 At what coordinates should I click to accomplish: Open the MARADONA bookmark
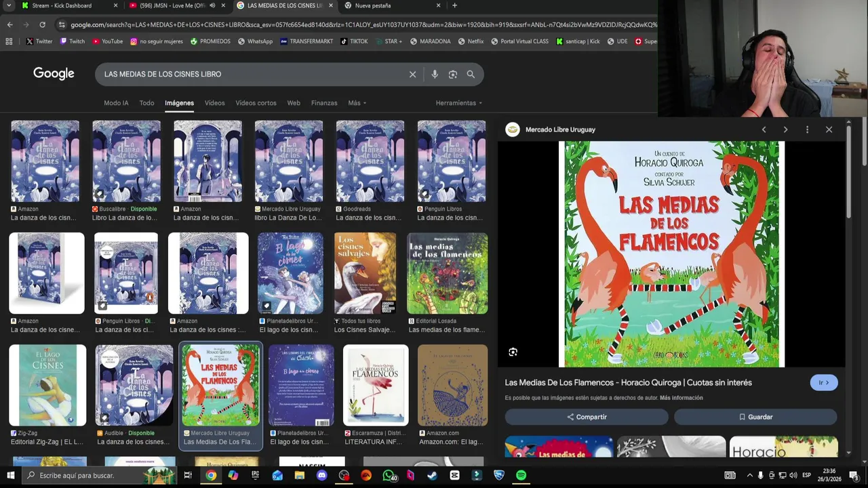click(x=430, y=41)
